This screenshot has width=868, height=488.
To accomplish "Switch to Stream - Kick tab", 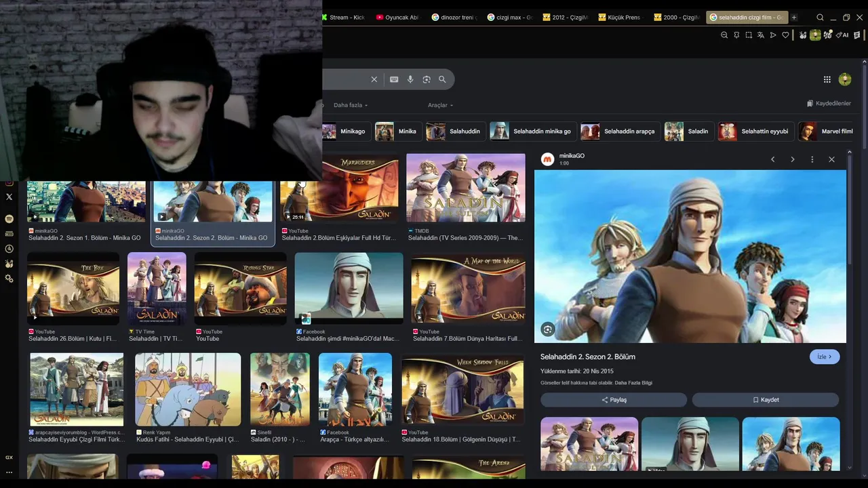I will coord(345,18).
